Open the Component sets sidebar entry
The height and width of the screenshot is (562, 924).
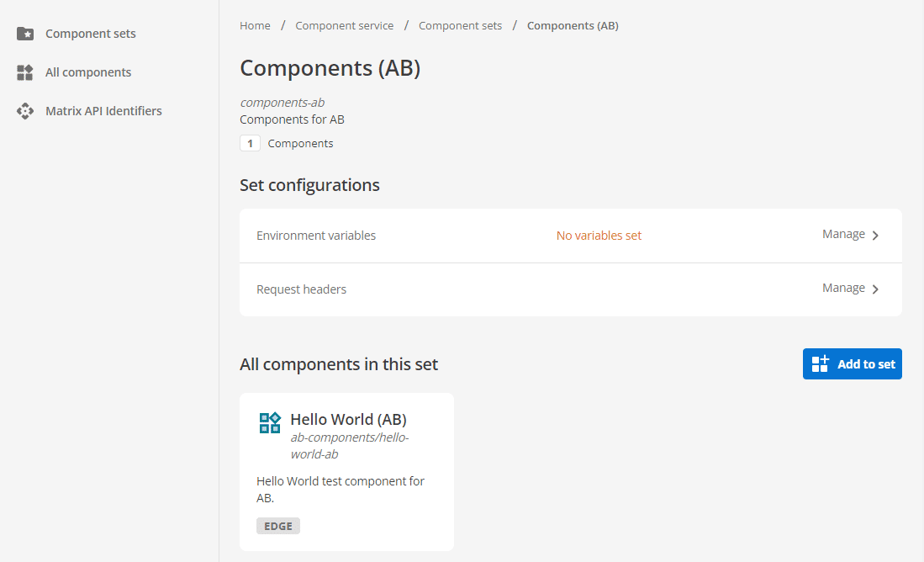click(90, 34)
